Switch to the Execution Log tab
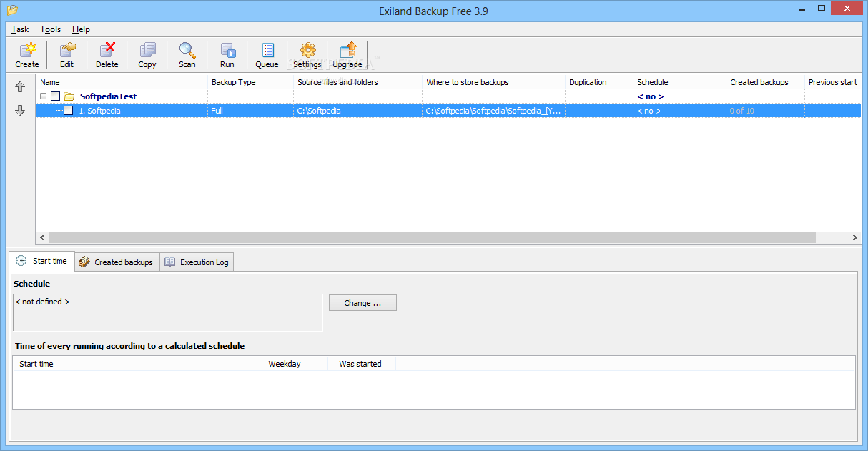868x451 pixels. coord(197,262)
